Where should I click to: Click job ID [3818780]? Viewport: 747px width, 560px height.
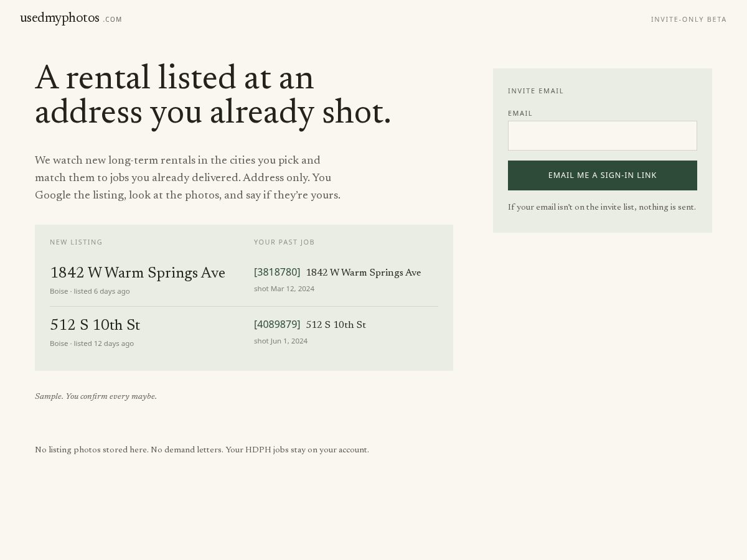click(277, 272)
